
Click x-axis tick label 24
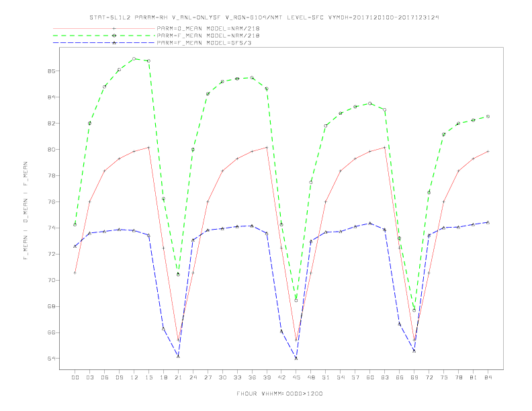(193, 377)
